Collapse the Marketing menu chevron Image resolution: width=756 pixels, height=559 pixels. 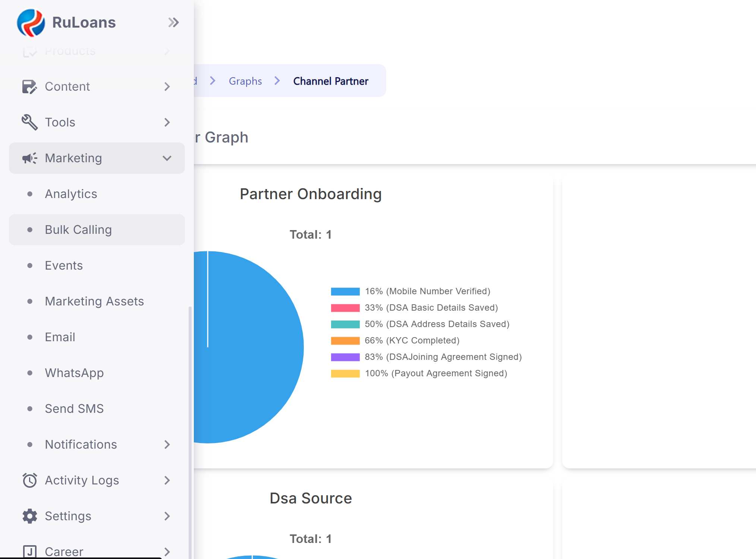167,158
